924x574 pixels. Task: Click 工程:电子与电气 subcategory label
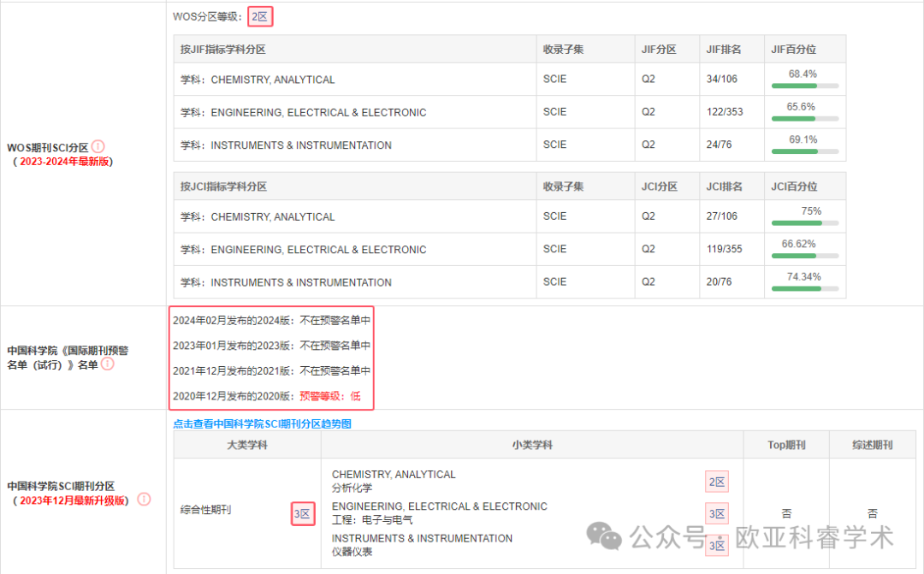point(372,520)
